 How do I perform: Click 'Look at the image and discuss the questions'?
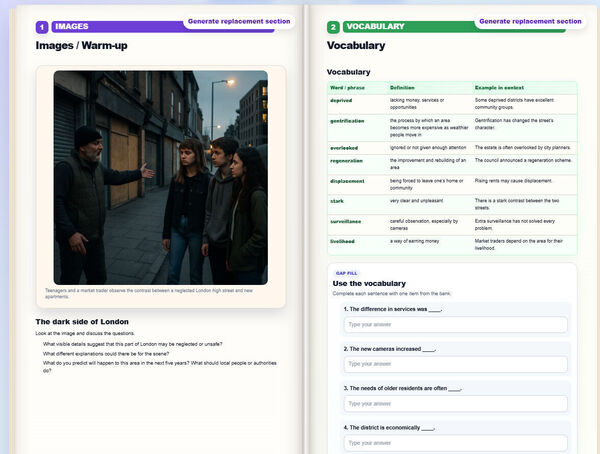(85, 333)
